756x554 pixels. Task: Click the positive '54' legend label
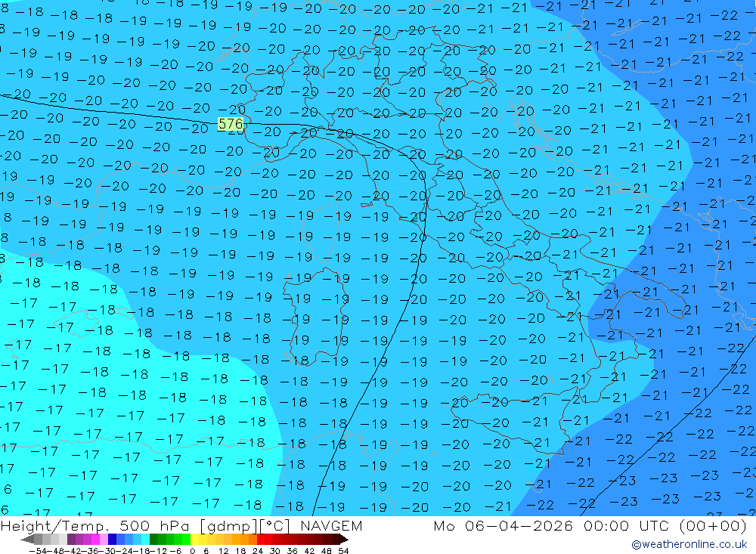343,551
